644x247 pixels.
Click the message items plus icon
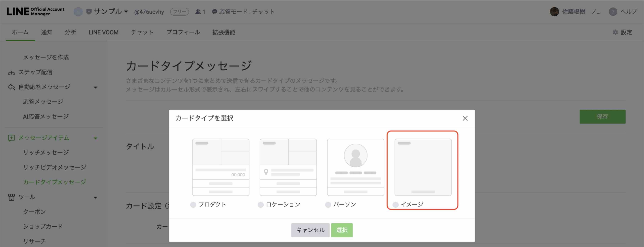(x=11, y=138)
